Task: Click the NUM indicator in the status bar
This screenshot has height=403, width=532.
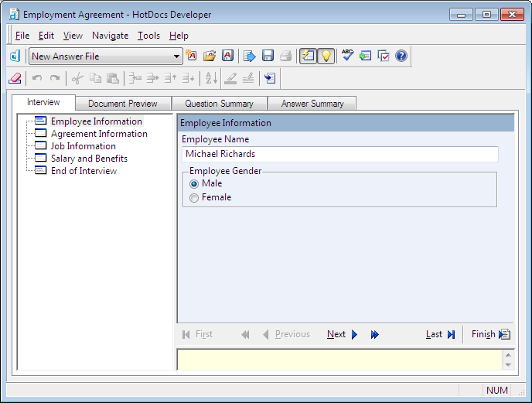Action: pos(497,391)
